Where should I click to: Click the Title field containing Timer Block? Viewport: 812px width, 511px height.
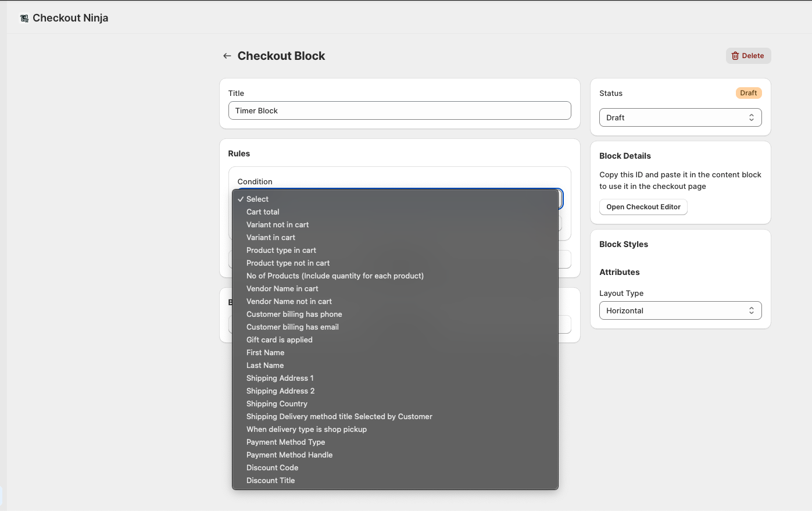(x=399, y=110)
